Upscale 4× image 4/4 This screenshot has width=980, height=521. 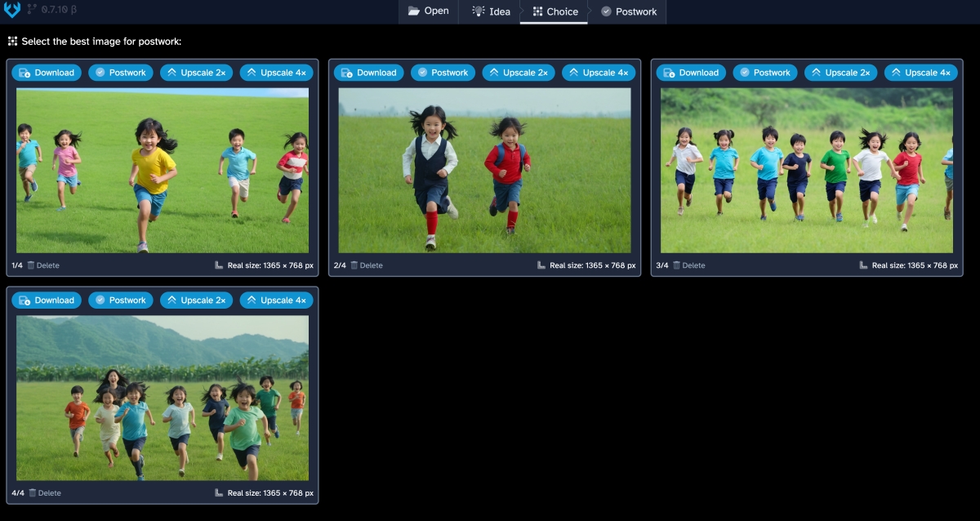[276, 301]
